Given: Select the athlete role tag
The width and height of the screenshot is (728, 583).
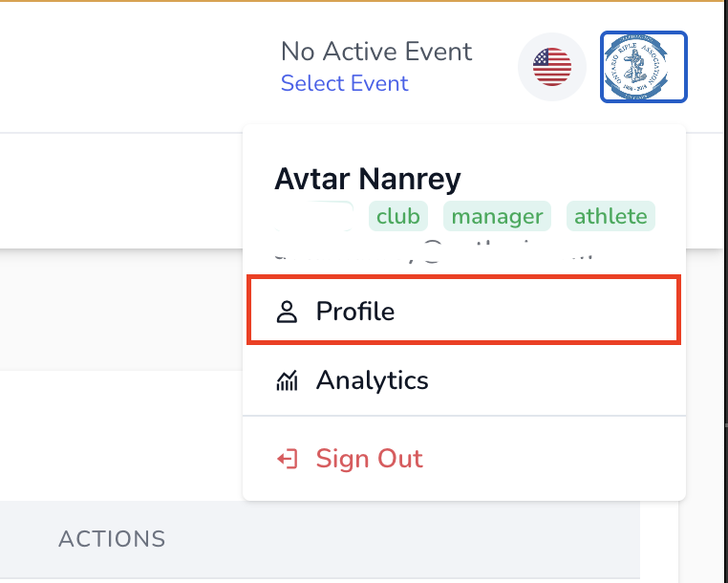Looking at the screenshot, I should pyautogui.click(x=610, y=216).
